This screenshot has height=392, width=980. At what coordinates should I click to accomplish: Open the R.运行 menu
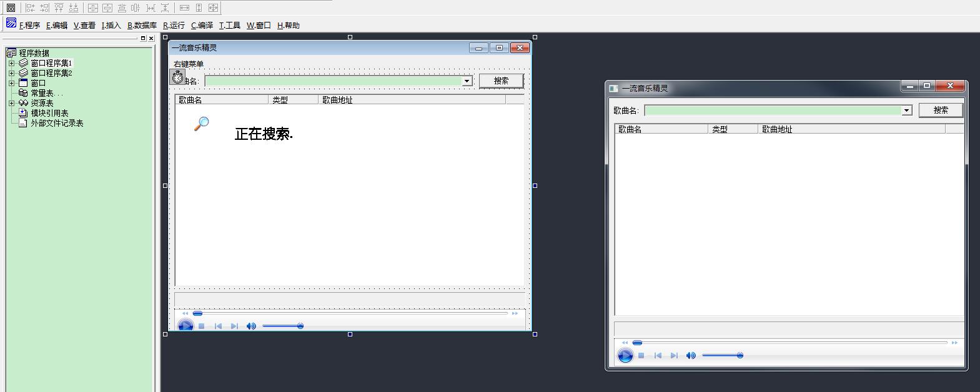click(174, 26)
